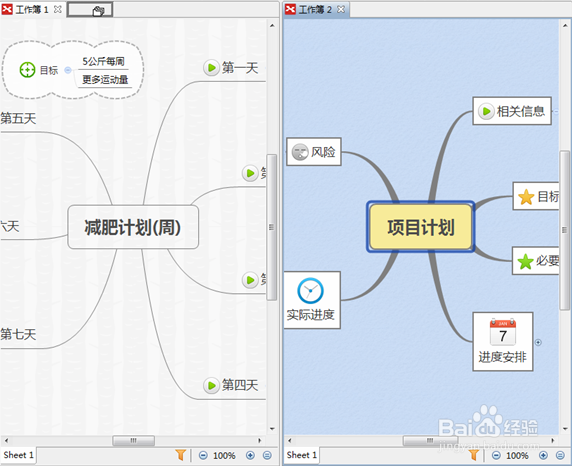Click scroll-right arrow in workbook 2
572x466 pixels.
coord(553,440)
